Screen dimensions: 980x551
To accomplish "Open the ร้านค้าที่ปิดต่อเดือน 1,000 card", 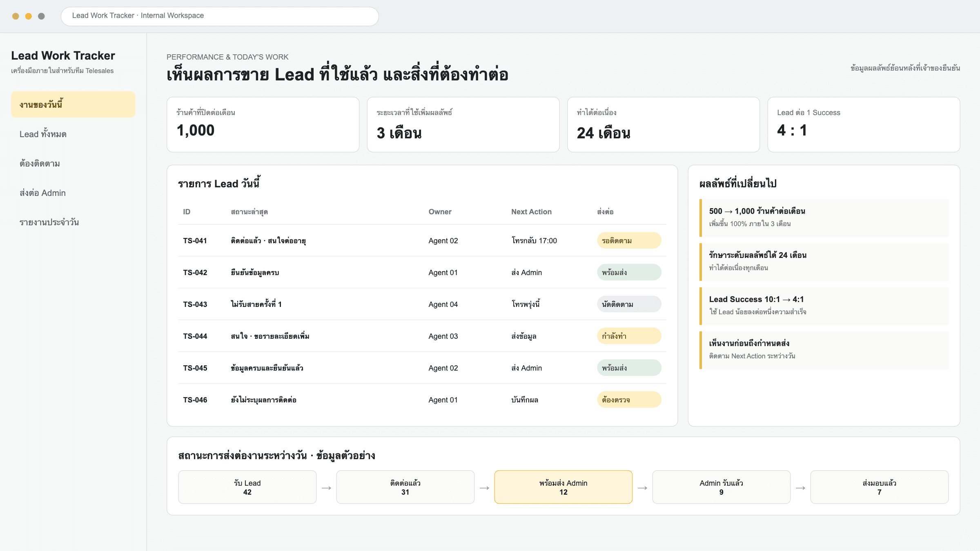I will (x=263, y=124).
